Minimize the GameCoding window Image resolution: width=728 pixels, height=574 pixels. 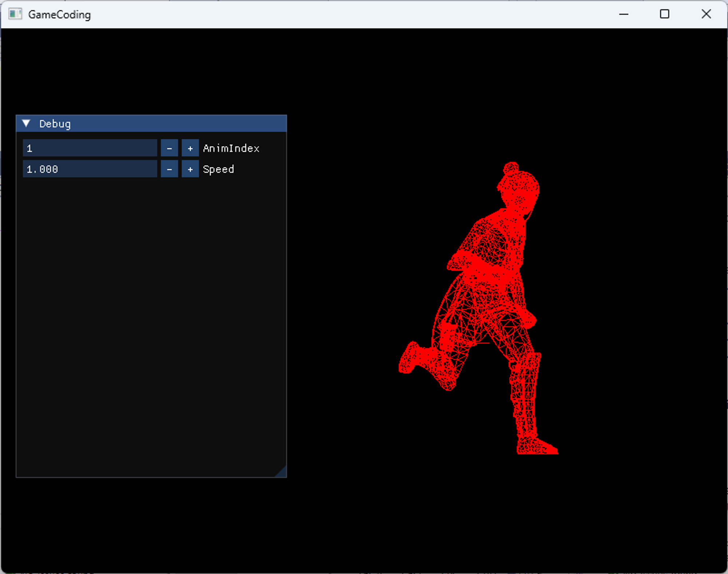click(624, 14)
